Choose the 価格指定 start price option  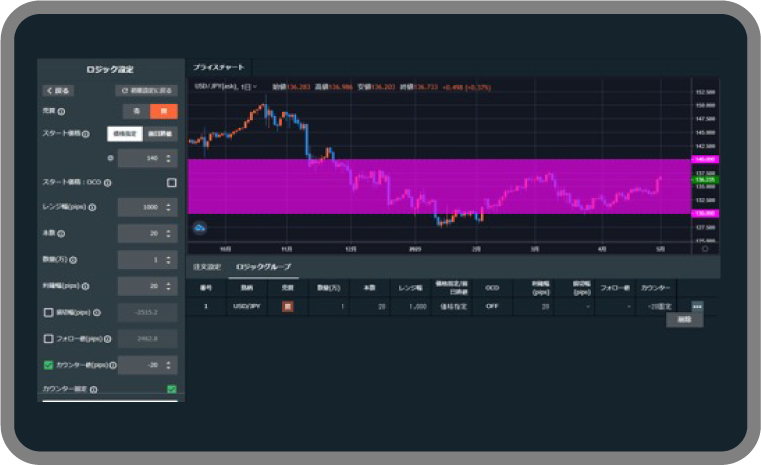(x=125, y=133)
